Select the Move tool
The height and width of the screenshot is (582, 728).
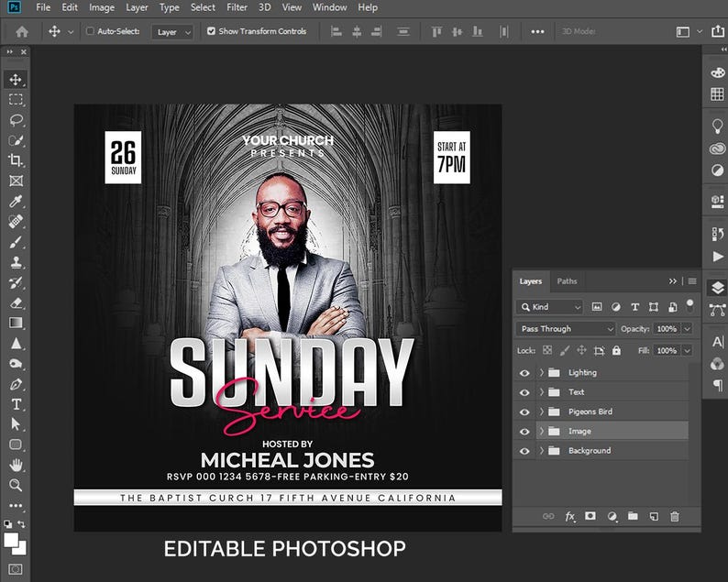(x=16, y=80)
